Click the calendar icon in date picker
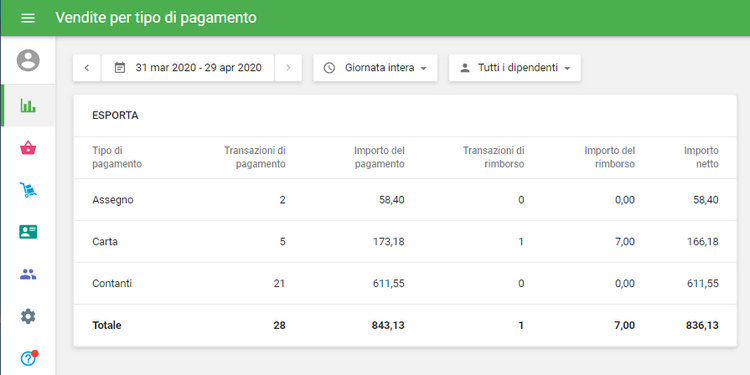 coord(120,68)
